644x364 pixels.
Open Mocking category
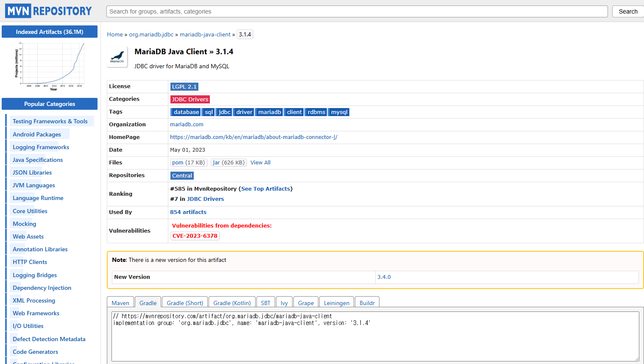pos(25,224)
